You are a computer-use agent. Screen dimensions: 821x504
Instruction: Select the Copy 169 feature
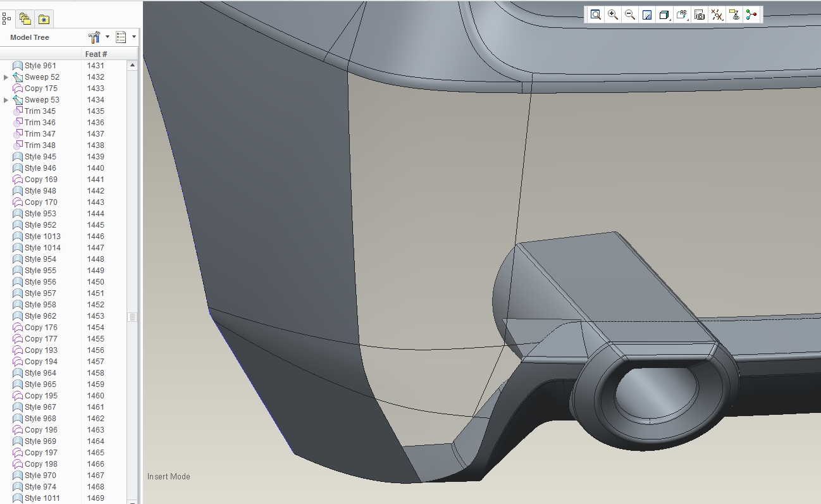[x=41, y=180]
